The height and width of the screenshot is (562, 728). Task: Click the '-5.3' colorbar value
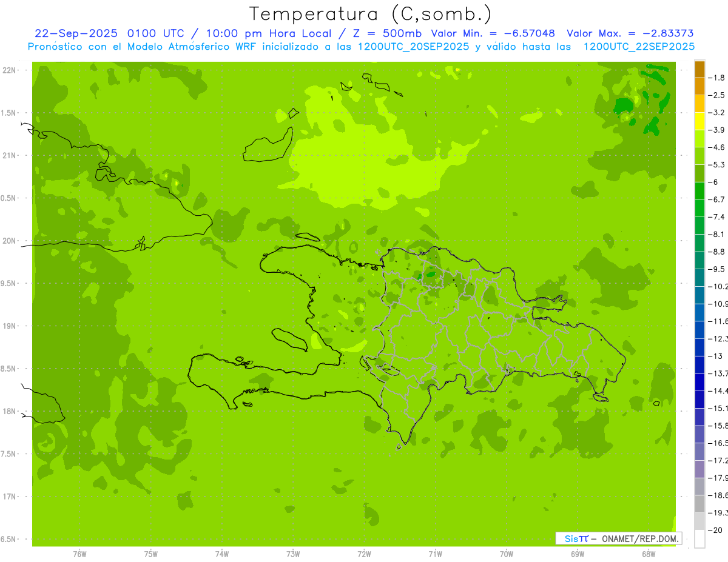coord(716,165)
